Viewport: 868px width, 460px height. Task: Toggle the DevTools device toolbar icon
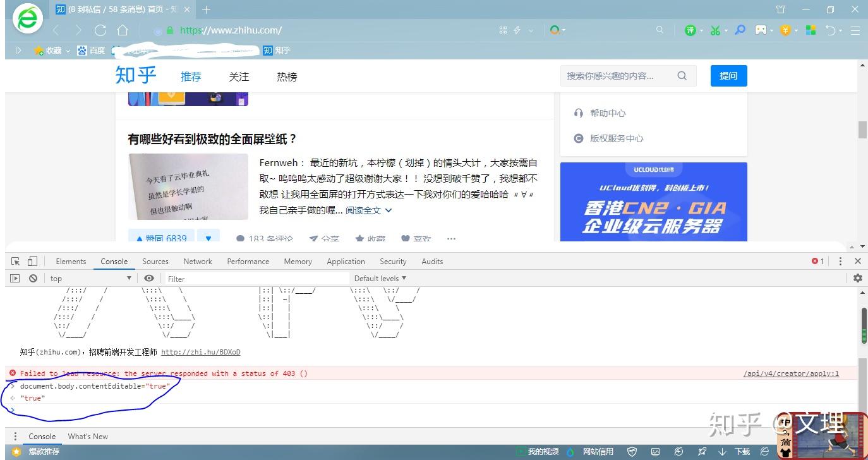tap(32, 261)
